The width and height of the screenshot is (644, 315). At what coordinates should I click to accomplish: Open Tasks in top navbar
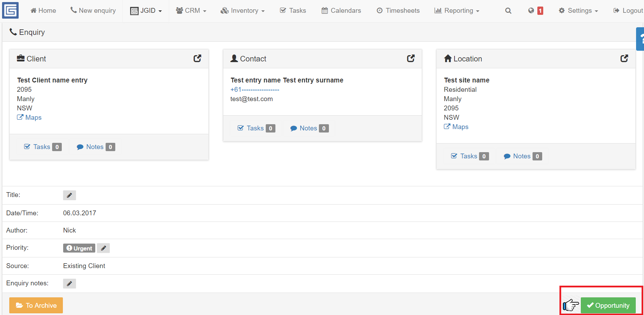click(x=293, y=11)
